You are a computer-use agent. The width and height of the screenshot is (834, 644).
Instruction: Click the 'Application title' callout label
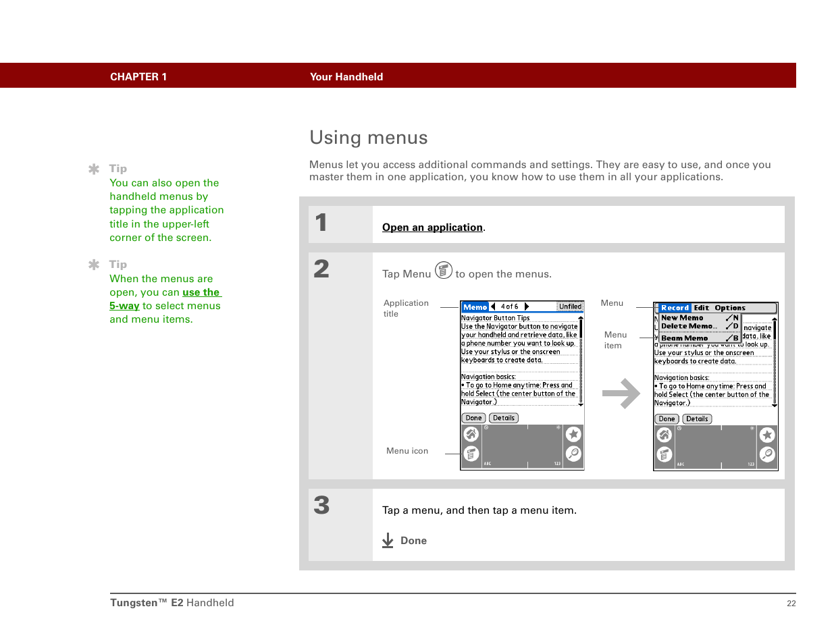pyautogui.click(x=406, y=308)
